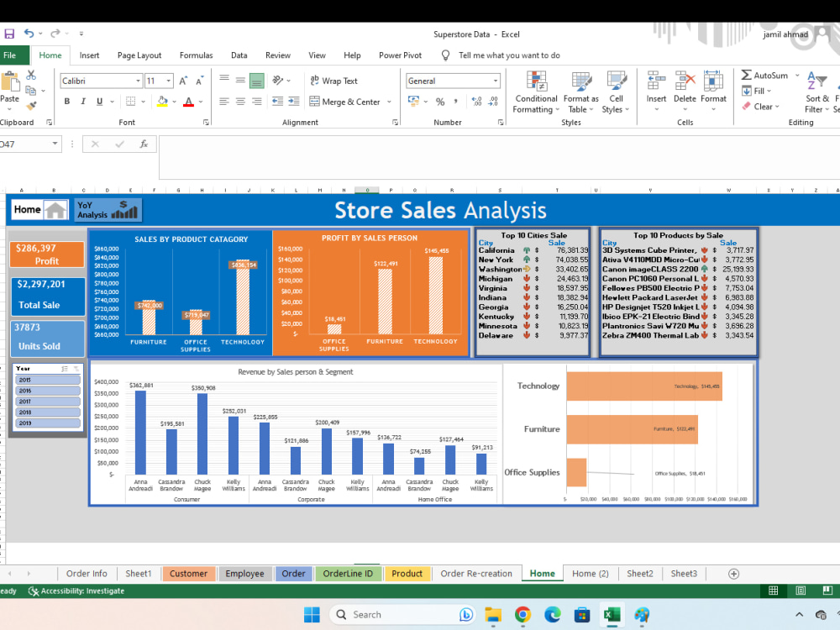Switch to the Formulas ribbon tab

pos(196,55)
